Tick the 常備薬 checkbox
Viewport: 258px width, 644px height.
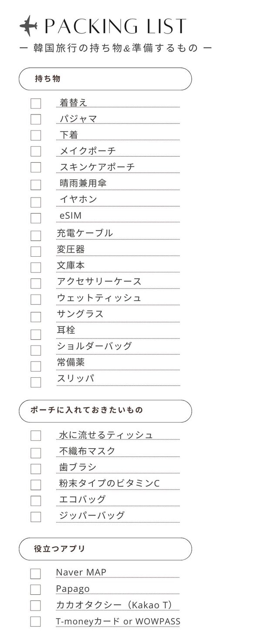[x=36, y=366]
